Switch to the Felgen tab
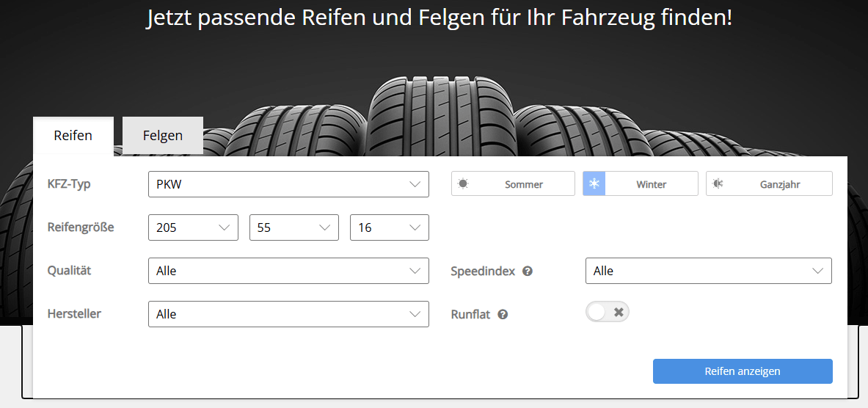 click(163, 136)
